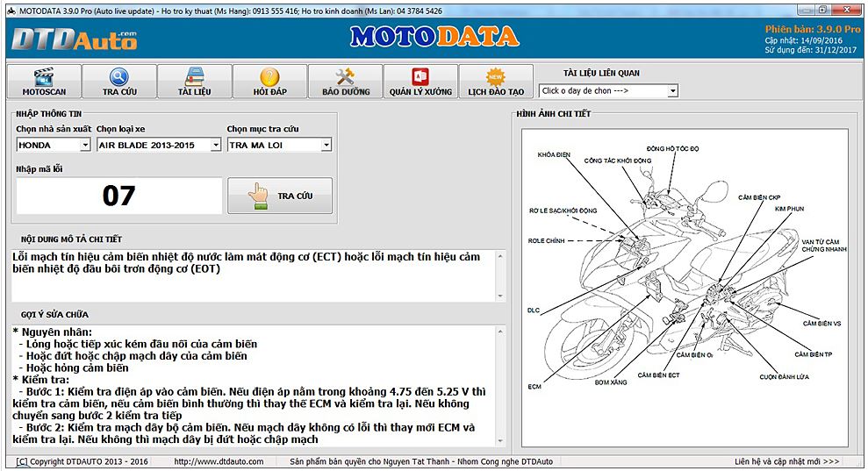Click the 'ECM' label in diagram

pyautogui.click(x=534, y=386)
